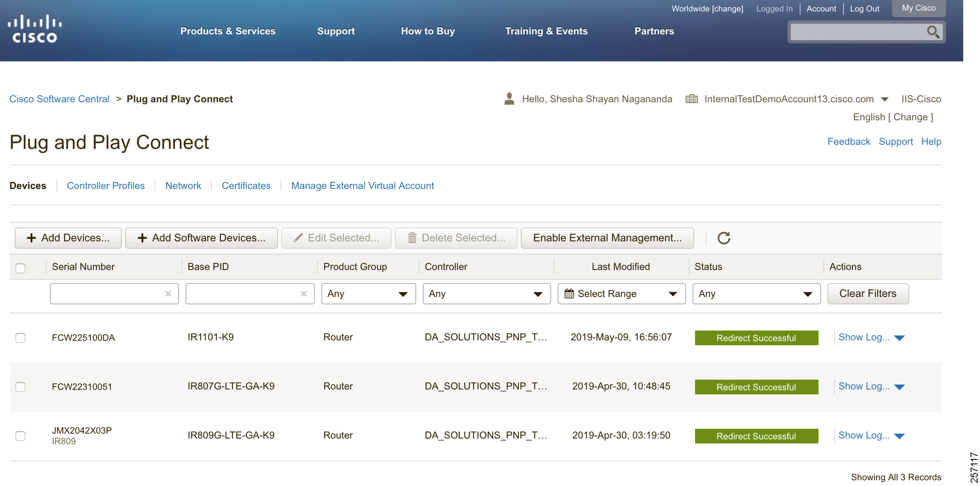The height and width of the screenshot is (486, 980).
Task: Switch to the Network tab
Action: click(x=183, y=186)
